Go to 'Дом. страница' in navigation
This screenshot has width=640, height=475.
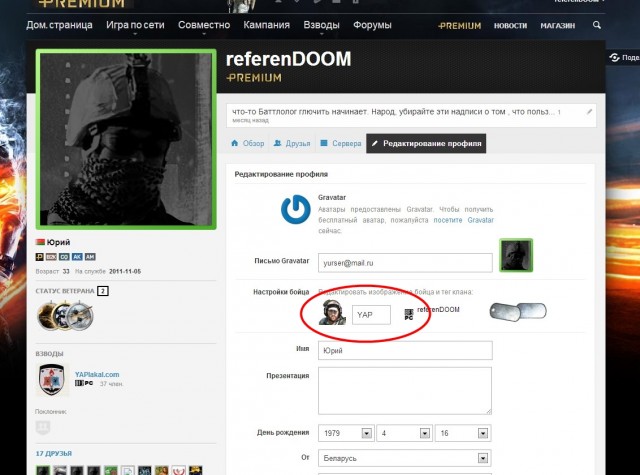[x=59, y=25]
